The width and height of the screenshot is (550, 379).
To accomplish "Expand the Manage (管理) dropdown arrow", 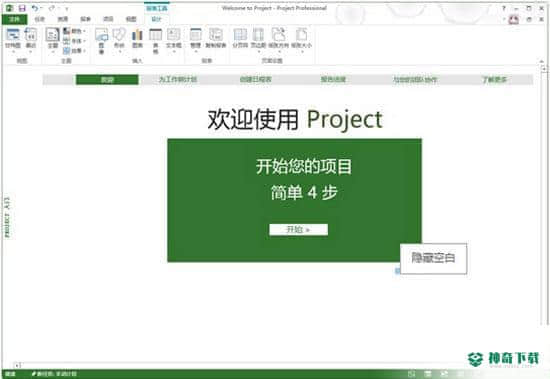I will pos(195,52).
